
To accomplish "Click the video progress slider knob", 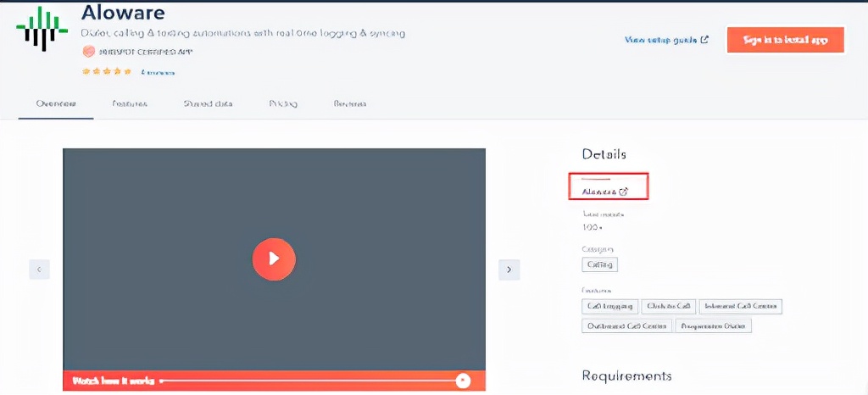I will [463, 381].
